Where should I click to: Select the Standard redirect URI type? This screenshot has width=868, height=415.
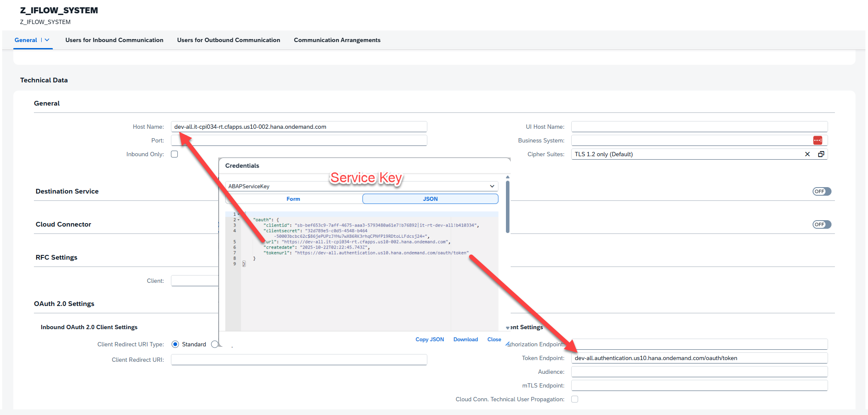click(x=175, y=344)
